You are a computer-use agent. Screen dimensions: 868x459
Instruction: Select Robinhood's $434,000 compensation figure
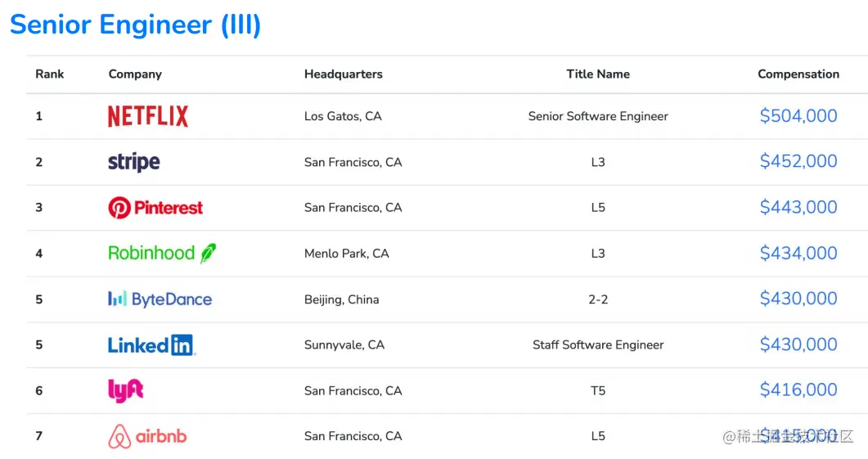tap(798, 253)
